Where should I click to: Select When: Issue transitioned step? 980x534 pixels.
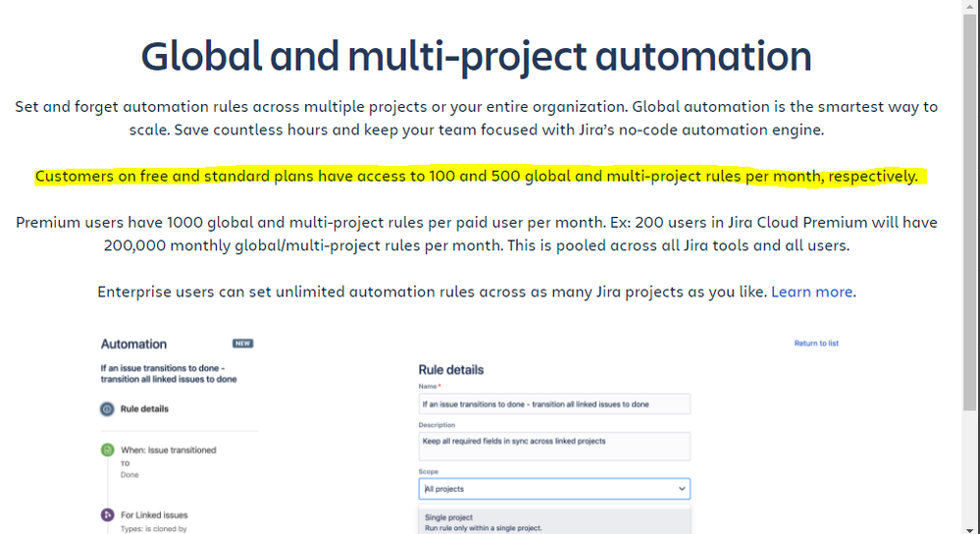168,451
